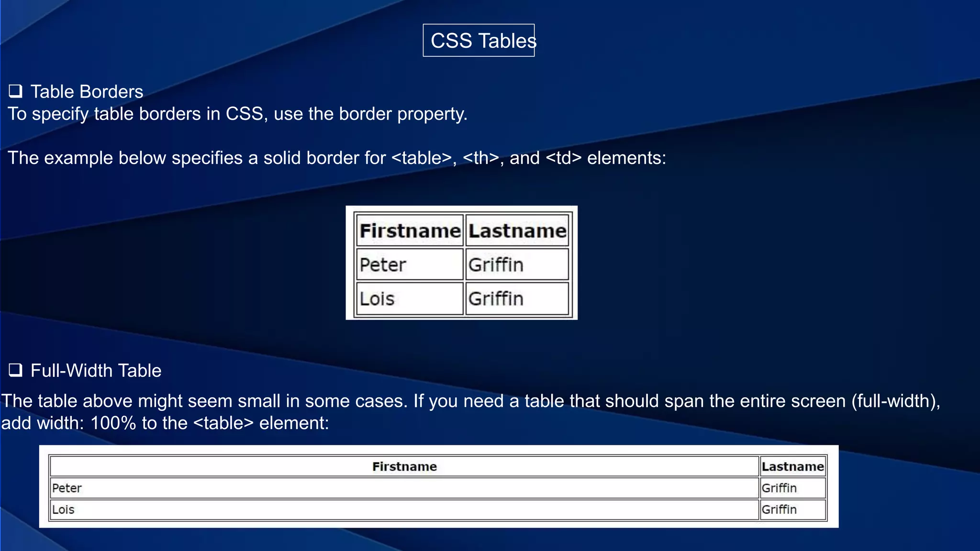This screenshot has height=551, width=980.
Task: Click Lastname header in full-width table
Action: (792, 466)
